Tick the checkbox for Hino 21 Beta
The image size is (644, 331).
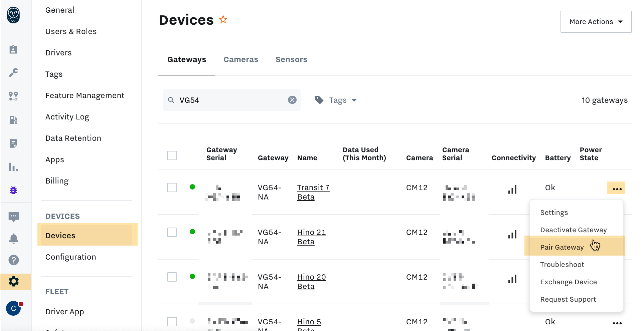[172, 232]
